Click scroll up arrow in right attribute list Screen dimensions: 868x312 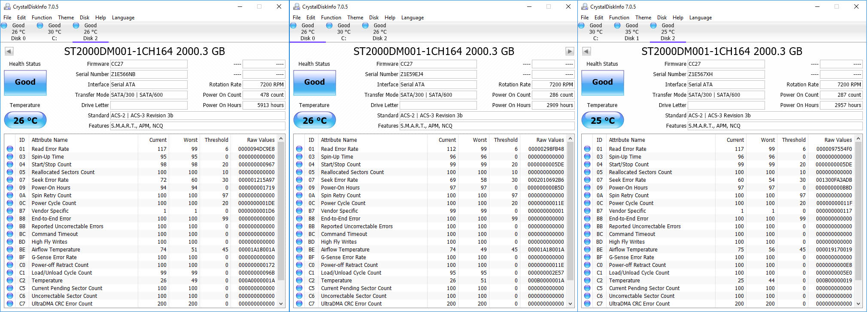click(859, 138)
